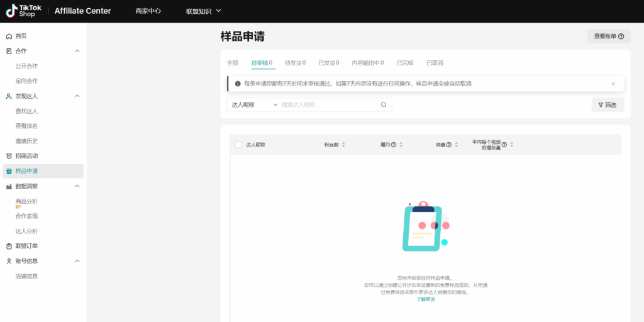The height and width of the screenshot is (322, 644).
Task: Switch to the 待发货 tab
Action: click(x=296, y=63)
